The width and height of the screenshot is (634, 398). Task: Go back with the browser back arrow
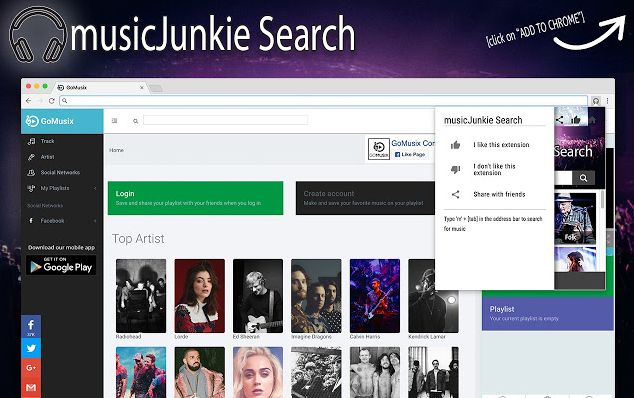(x=28, y=101)
